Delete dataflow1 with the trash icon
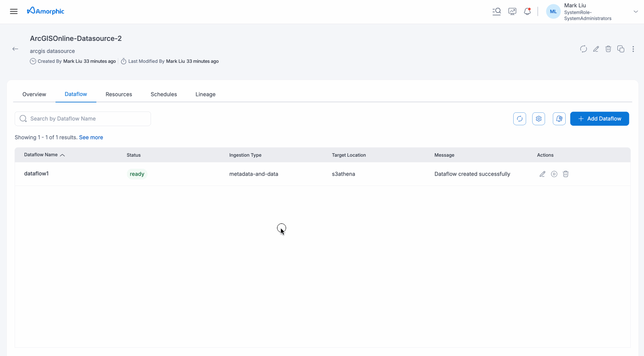The height and width of the screenshot is (356, 644). click(565, 173)
